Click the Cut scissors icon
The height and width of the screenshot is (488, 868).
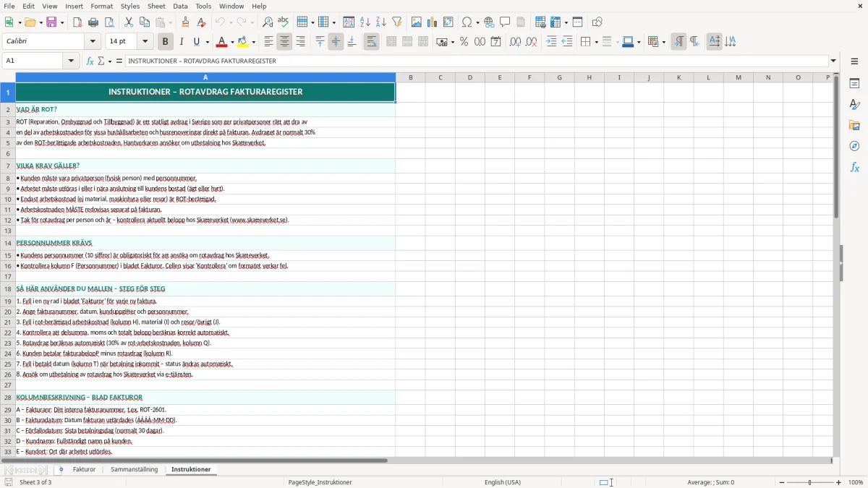point(129,22)
